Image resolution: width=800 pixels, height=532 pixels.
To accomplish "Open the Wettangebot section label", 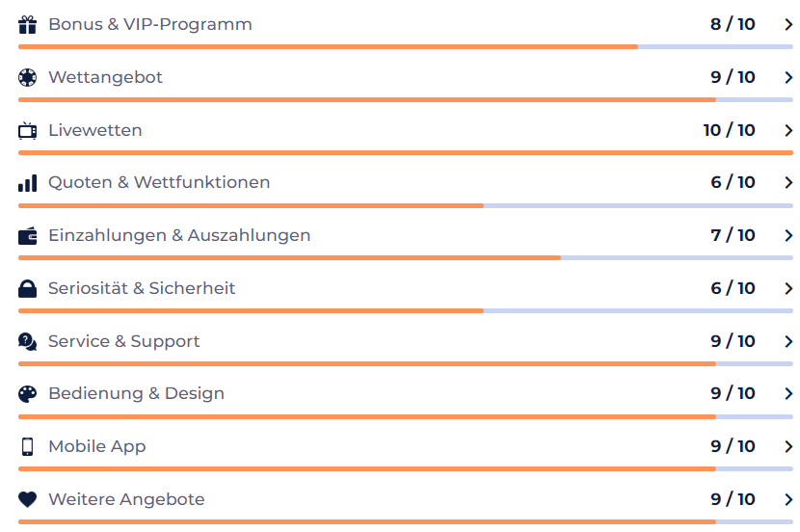I will (106, 77).
